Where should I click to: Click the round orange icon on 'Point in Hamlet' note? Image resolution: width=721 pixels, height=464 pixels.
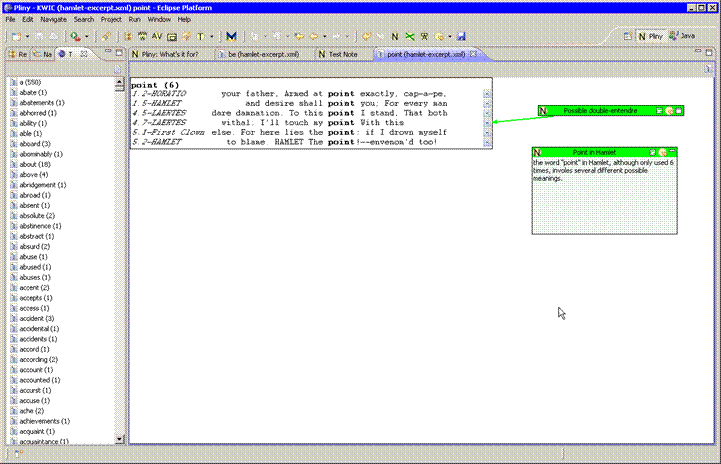[663, 152]
